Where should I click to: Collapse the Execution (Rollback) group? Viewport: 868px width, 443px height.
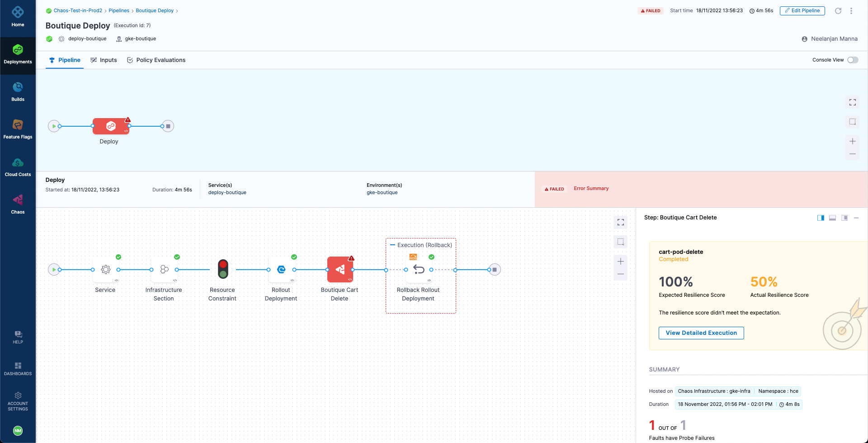(x=392, y=245)
